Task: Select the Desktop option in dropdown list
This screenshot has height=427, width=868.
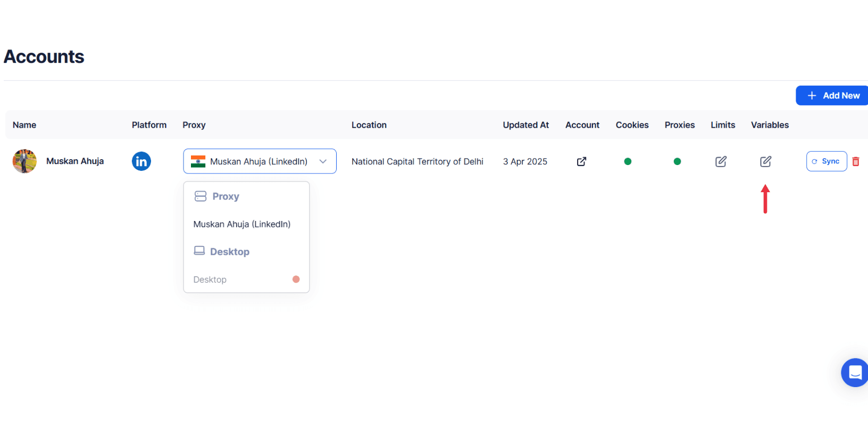Action: click(x=210, y=280)
